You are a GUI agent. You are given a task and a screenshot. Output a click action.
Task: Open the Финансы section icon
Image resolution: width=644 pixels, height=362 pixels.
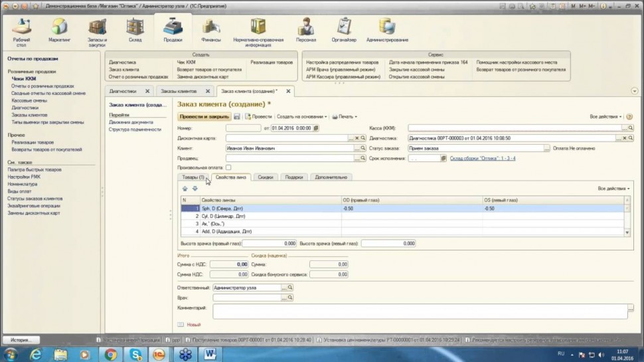[211, 30]
